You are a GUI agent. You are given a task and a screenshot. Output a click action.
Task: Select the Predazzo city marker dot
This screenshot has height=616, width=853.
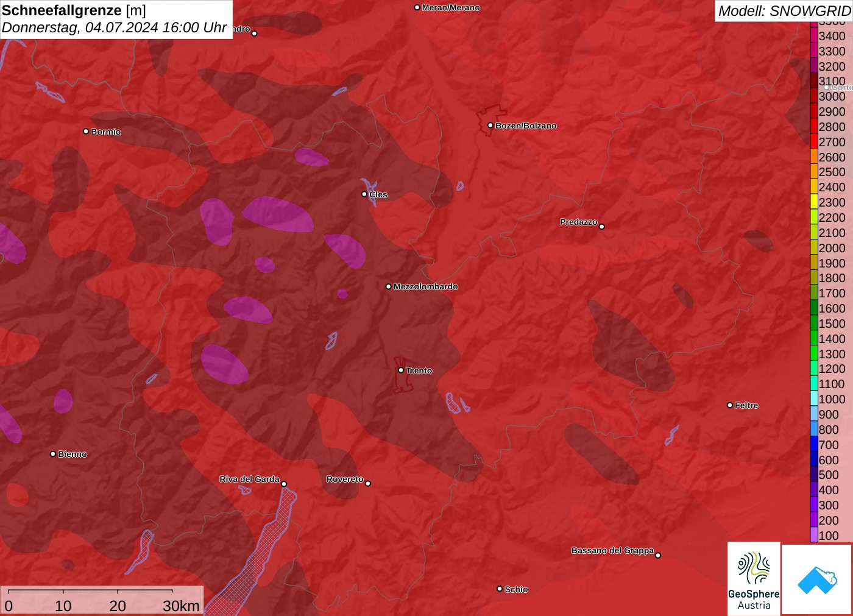click(x=602, y=227)
